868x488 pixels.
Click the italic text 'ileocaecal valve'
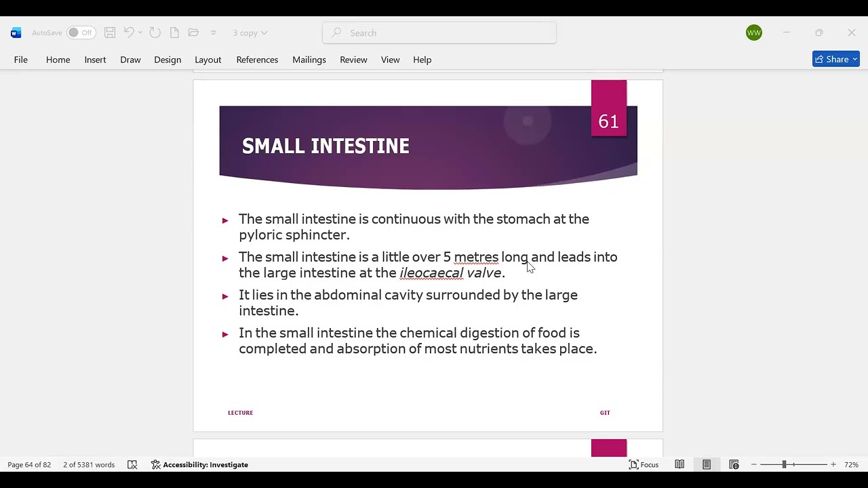pos(450,272)
